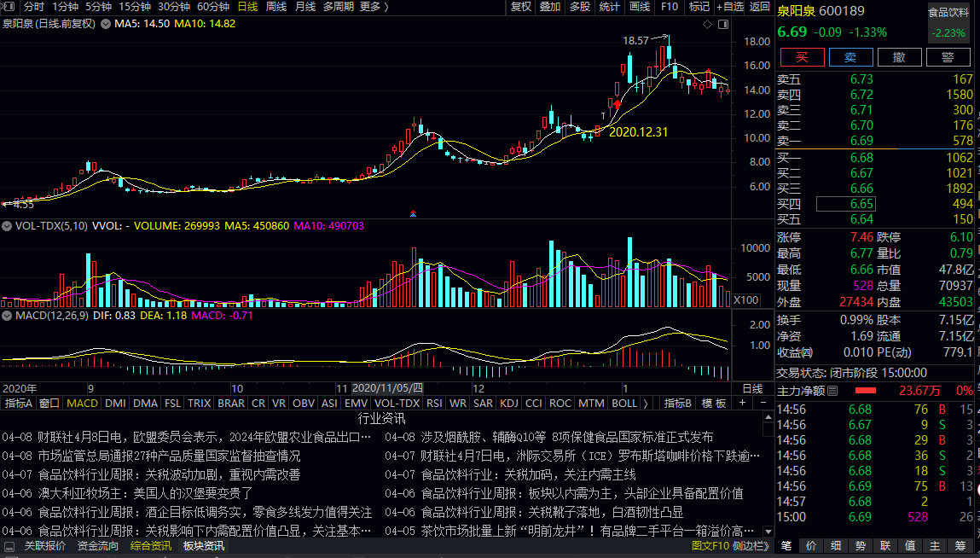
Task: Toggle the side panel icon above chart
Action: [x=723, y=25]
